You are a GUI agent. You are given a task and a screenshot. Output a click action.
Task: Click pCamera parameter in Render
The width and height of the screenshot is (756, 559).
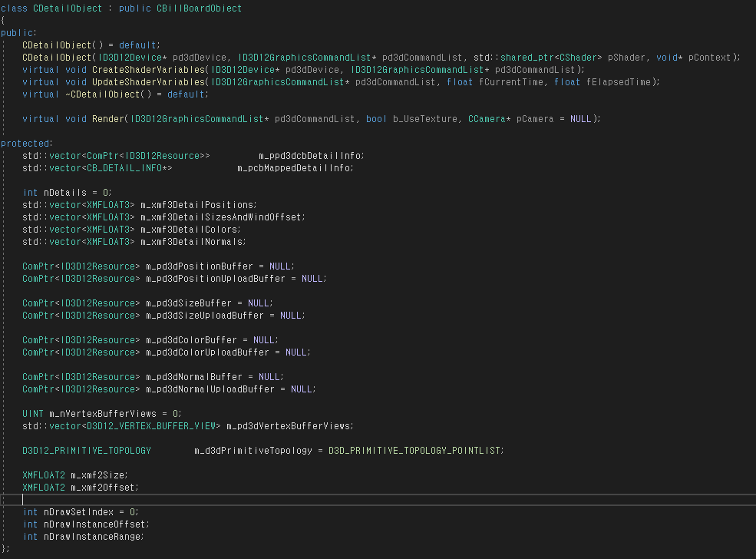pyautogui.click(x=535, y=119)
